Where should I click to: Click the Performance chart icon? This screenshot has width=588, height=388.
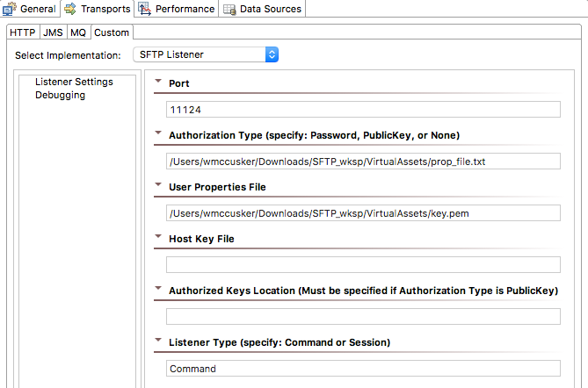coord(144,8)
